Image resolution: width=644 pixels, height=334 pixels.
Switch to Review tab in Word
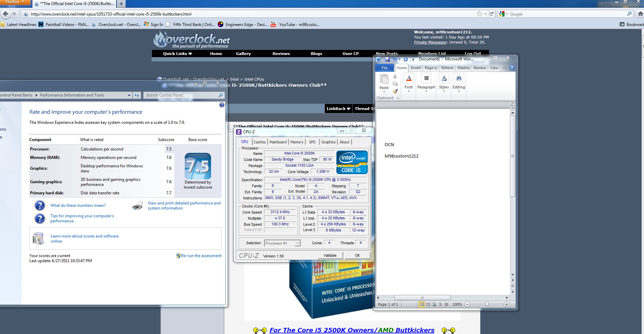click(480, 68)
